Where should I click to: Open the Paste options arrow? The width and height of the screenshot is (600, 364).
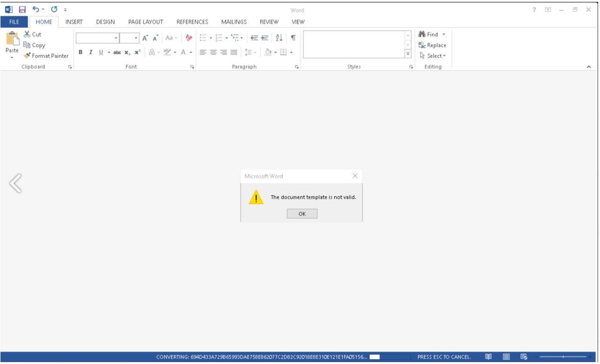[x=12, y=56]
